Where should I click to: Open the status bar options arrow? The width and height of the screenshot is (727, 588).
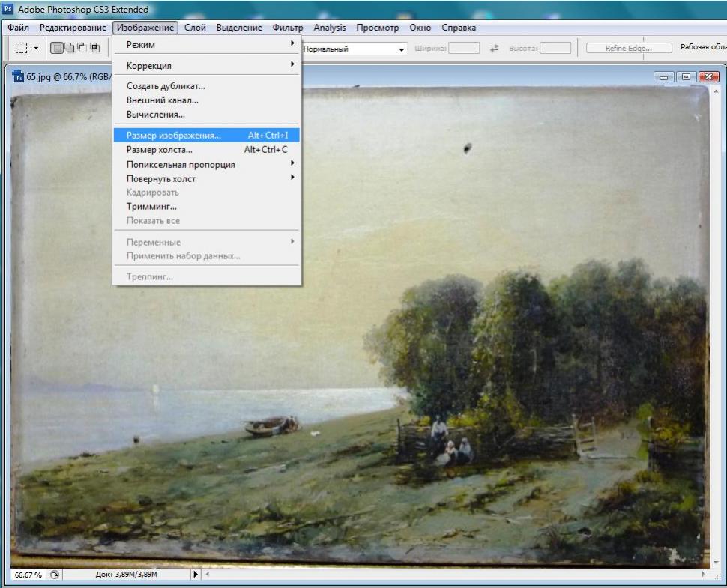click(196, 575)
